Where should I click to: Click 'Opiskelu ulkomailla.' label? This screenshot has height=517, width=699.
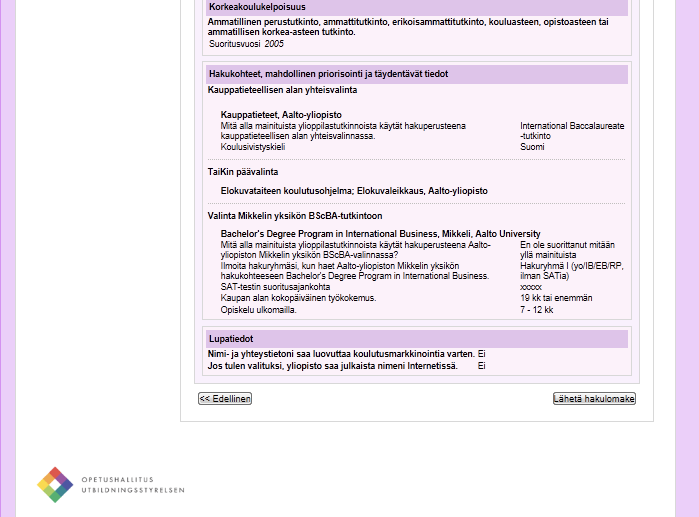[x=259, y=310]
